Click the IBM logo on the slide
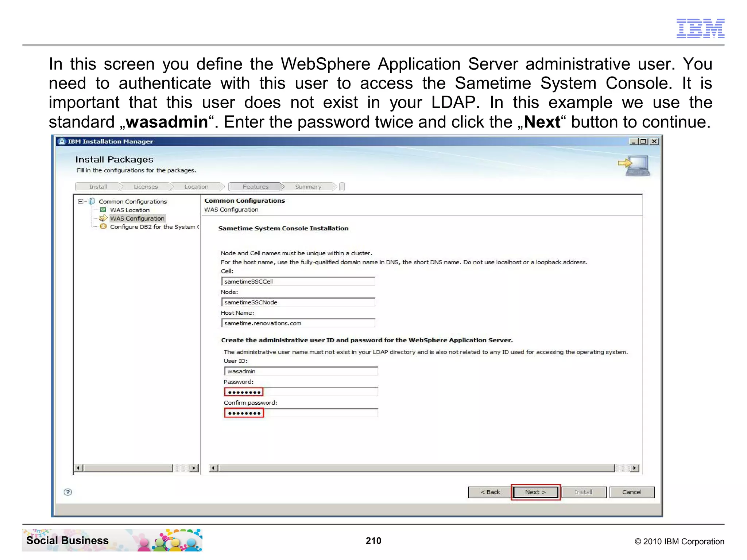The image size is (747, 560). click(700, 28)
